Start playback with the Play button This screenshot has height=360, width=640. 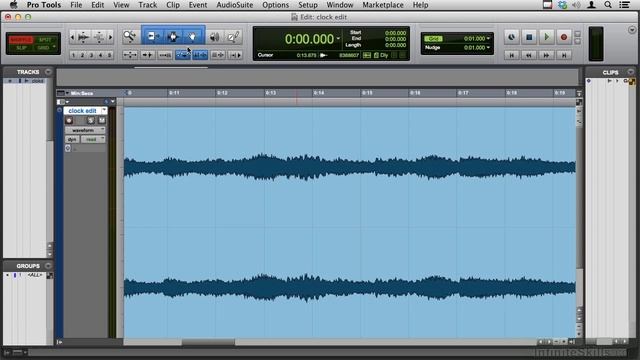[x=547, y=37]
